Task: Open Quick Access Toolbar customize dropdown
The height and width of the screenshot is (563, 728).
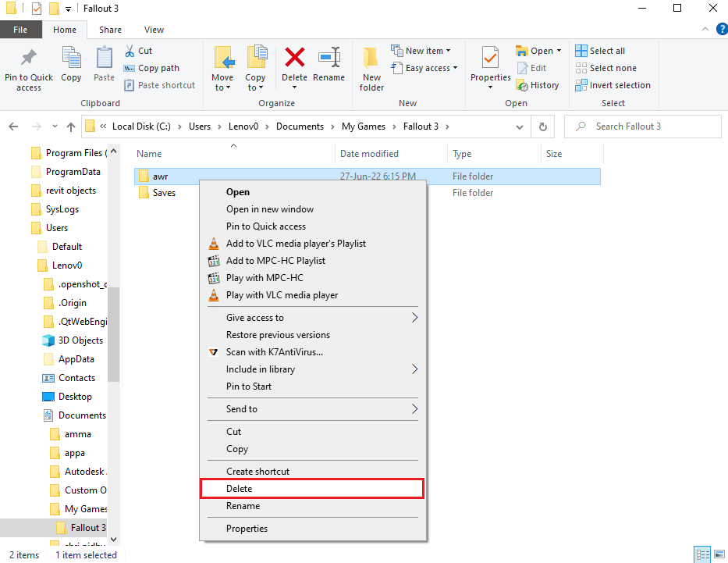Action: click(x=68, y=9)
